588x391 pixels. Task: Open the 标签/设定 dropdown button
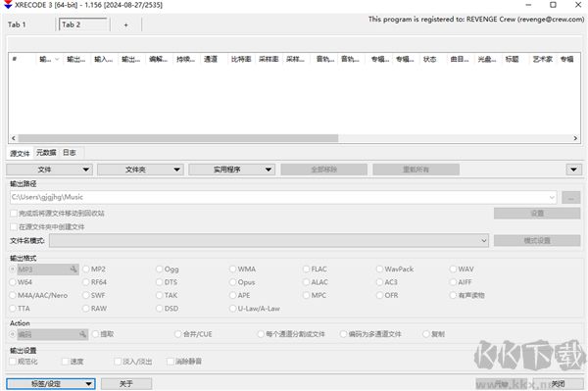point(51,384)
